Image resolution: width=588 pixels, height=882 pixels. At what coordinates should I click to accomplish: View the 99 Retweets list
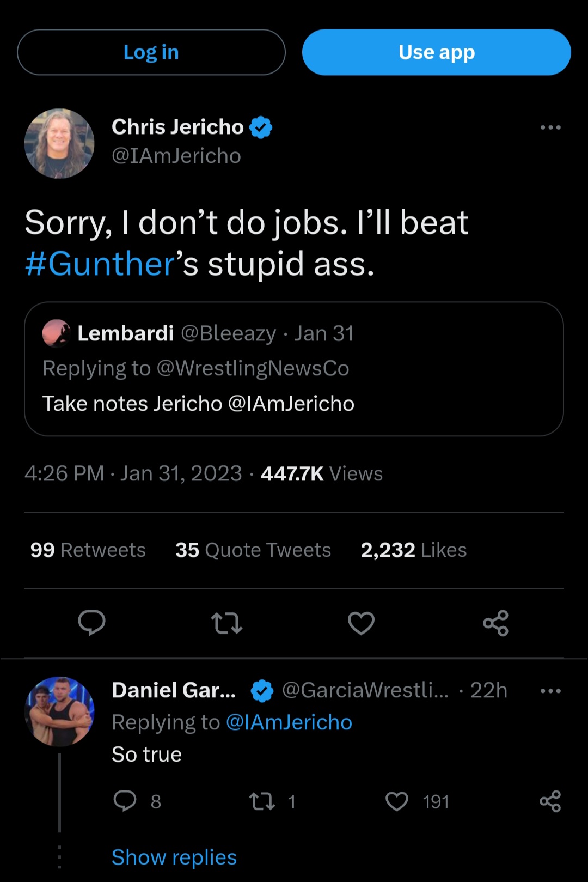[x=88, y=550]
